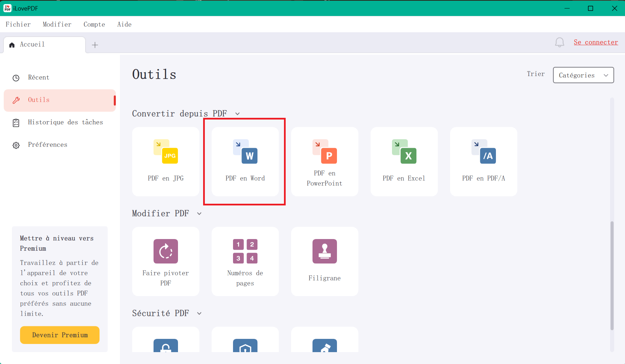
Task: Open the PDF en Word tool icon
Action: click(x=245, y=151)
